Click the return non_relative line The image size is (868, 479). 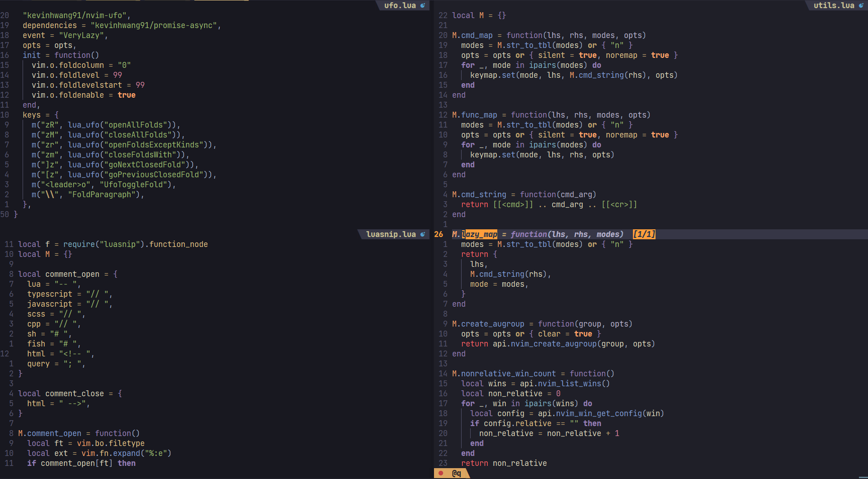click(x=504, y=463)
